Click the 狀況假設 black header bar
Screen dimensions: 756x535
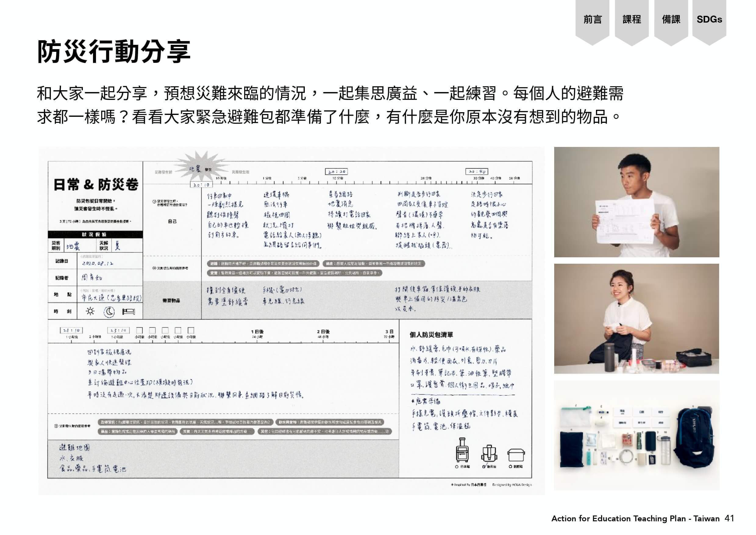point(95,234)
